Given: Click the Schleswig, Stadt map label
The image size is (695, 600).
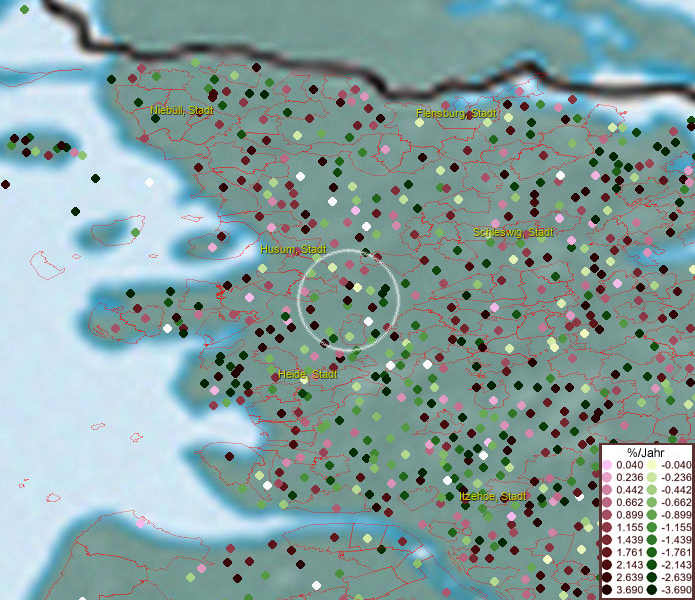Looking at the screenshot, I should [513, 232].
